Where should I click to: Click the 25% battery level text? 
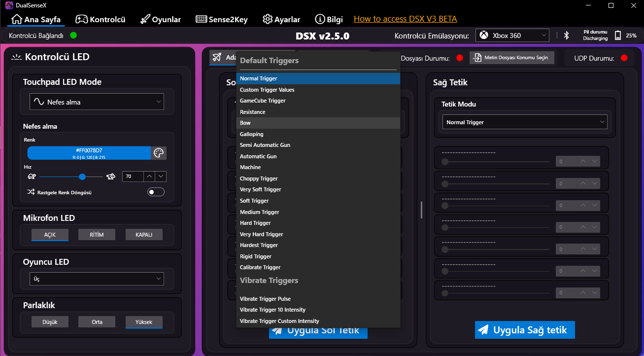coord(631,36)
